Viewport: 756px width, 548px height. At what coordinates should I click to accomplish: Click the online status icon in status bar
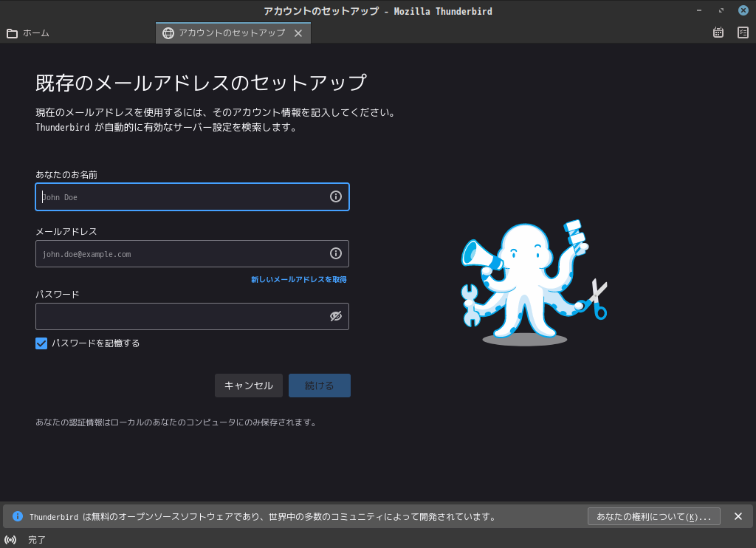pyautogui.click(x=10, y=540)
